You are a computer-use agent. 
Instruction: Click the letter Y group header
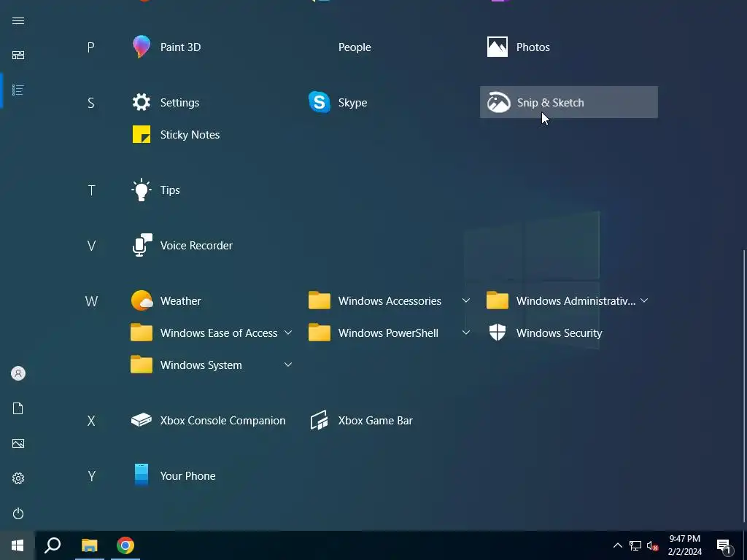pyautogui.click(x=91, y=475)
